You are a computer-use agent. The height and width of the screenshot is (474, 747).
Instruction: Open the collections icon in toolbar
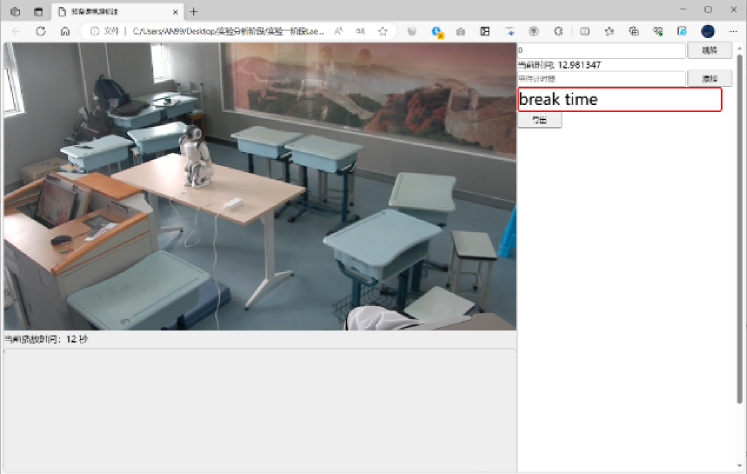[632, 31]
